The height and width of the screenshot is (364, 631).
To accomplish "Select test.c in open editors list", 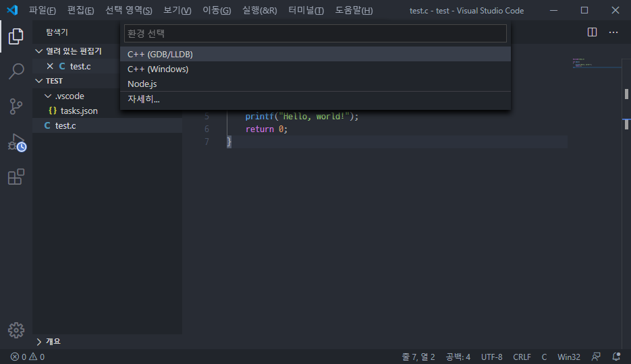I will [80, 66].
